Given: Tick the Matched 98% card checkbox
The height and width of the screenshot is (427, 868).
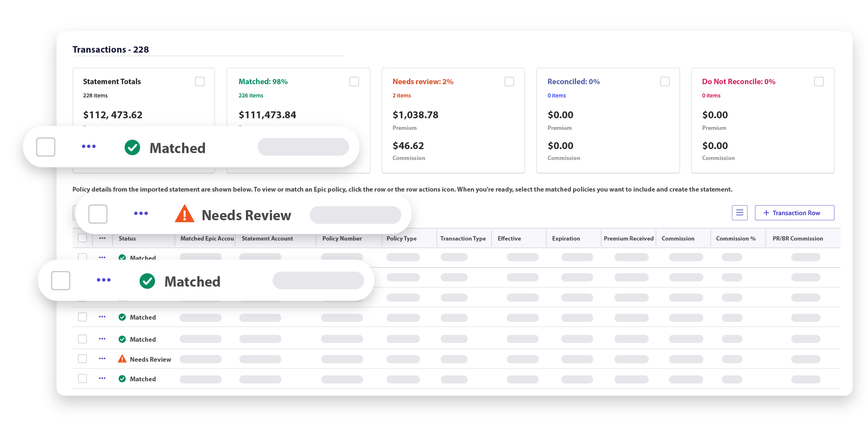Looking at the screenshot, I should 354,82.
